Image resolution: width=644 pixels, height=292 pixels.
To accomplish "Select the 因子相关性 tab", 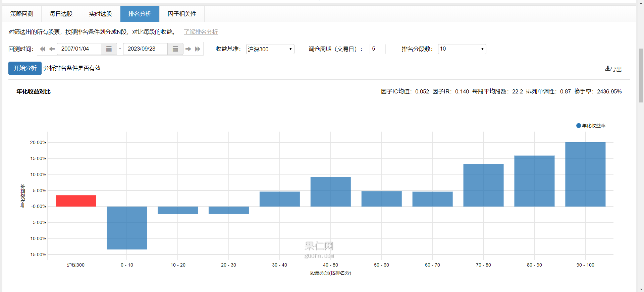I will point(182,14).
